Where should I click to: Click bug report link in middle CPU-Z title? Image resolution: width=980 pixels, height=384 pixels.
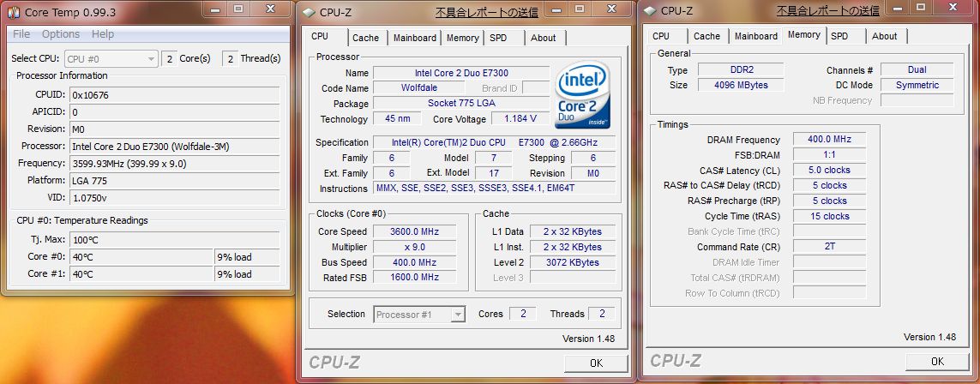(x=486, y=13)
